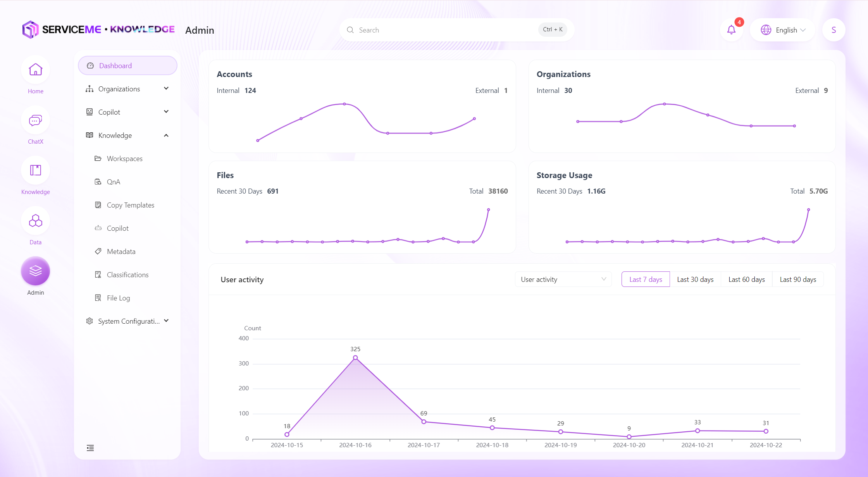Select Last 7 days range
The width and height of the screenshot is (868, 477).
(646, 280)
